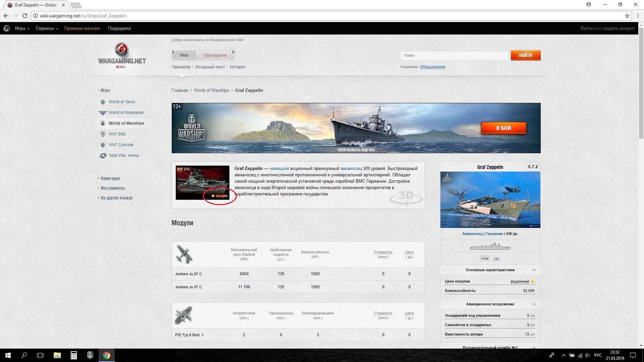644x362 pixels.
Task: Open File Explorer from taskbar
Action: 57,355
